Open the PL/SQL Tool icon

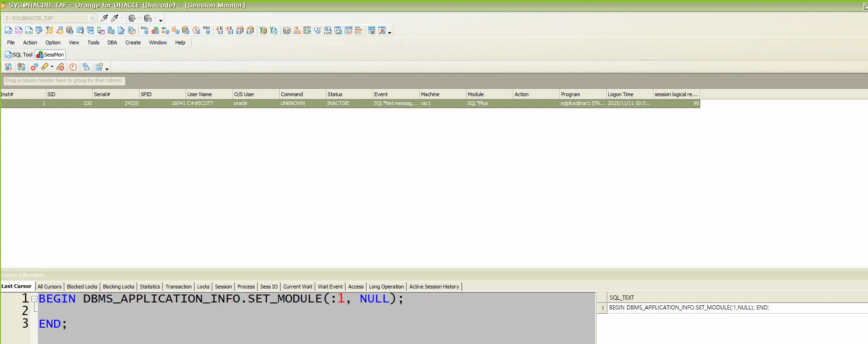click(19, 30)
